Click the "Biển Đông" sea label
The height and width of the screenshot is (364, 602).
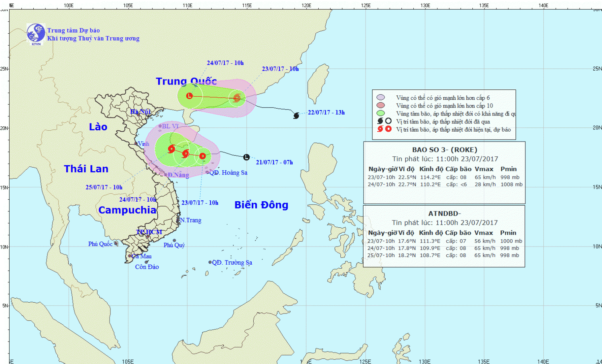pos(261,205)
